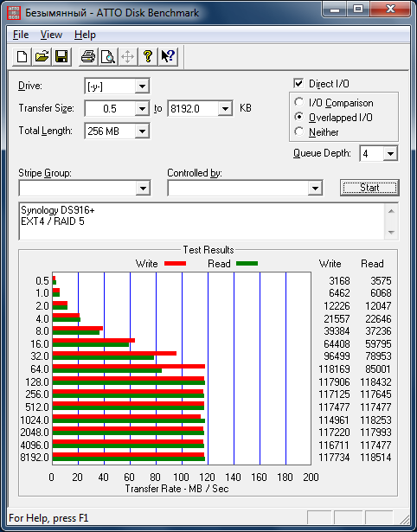Open Print Preview toolbar icon
The height and width of the screenshot is (532, 417).
pos(108,56)
